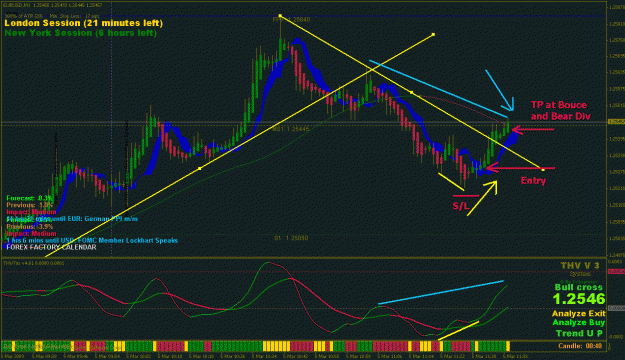Select the descending trendline's lower-right end anchor
The image size is (625, 360).
pyautogui.click(x=543, y=169)
